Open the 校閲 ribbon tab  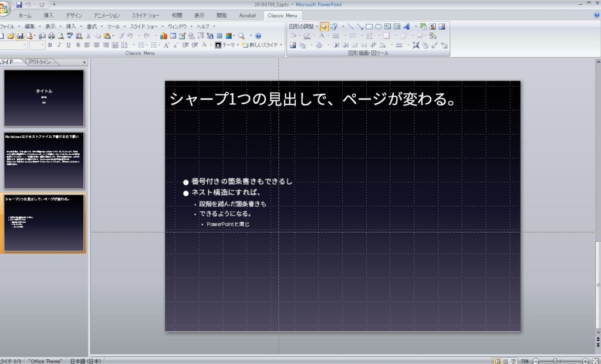177,15
